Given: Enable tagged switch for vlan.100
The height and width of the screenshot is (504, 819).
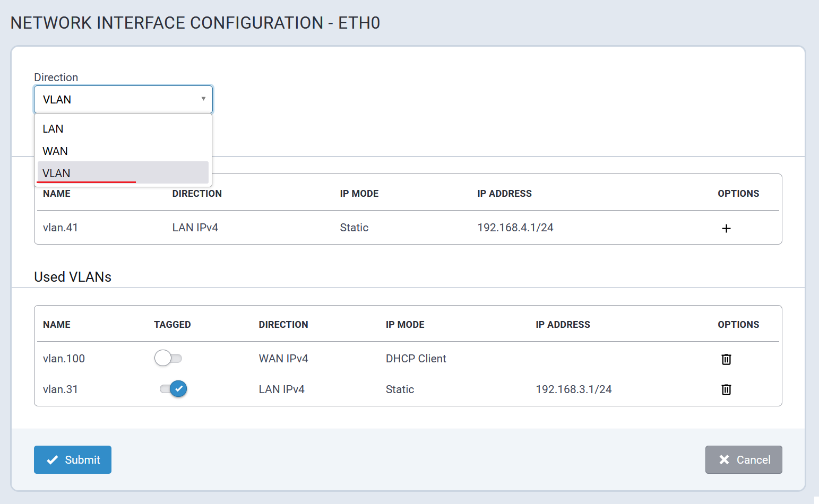Looking at the screenshot, I should (x=168, y=358).
